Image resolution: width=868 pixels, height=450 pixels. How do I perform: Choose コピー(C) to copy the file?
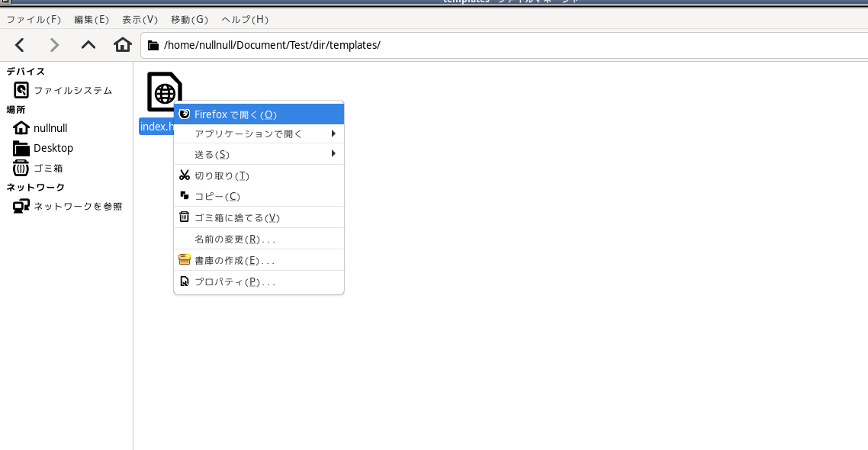(x=259, y=196)
